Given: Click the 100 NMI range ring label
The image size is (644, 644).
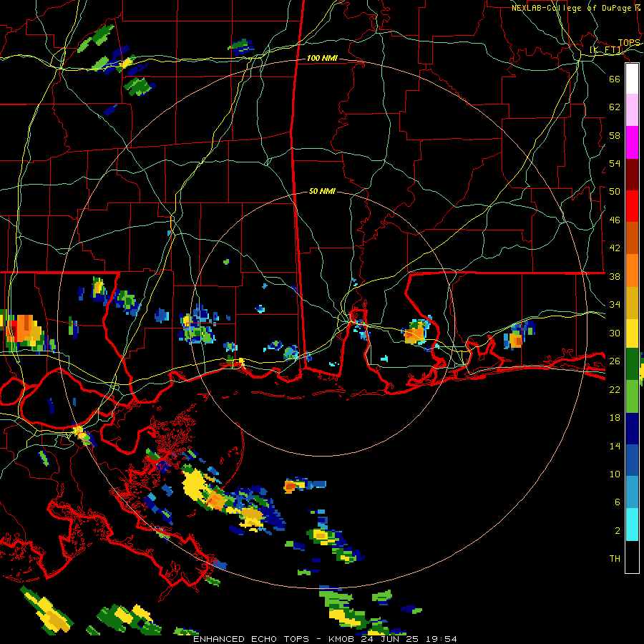Looking at the screenshot, I should coord(322,59).
